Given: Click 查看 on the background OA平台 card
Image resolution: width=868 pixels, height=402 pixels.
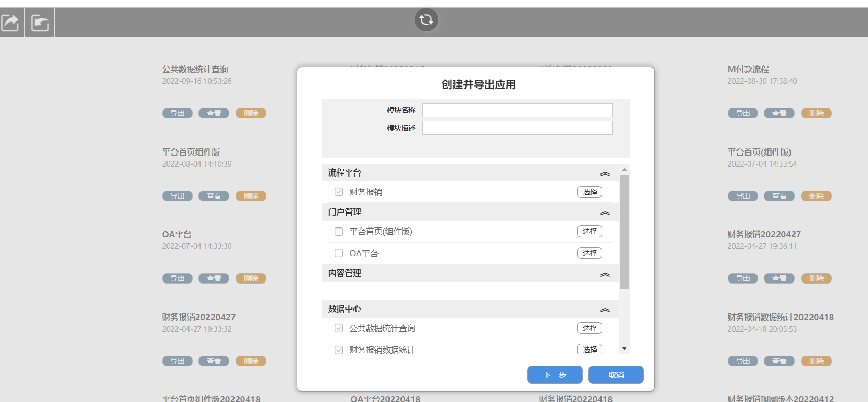Looking at the screenshot, I should pyautogui.click(x=214, y=278).
